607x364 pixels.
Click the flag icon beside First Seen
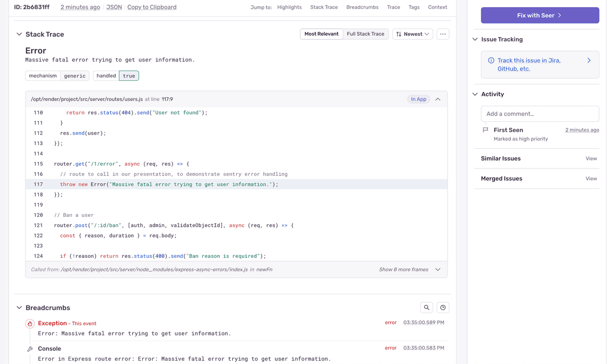point(484,131)
